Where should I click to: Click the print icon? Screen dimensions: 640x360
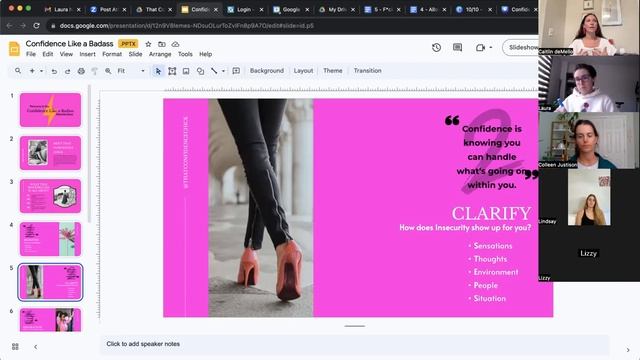click(x=81, y=71)
